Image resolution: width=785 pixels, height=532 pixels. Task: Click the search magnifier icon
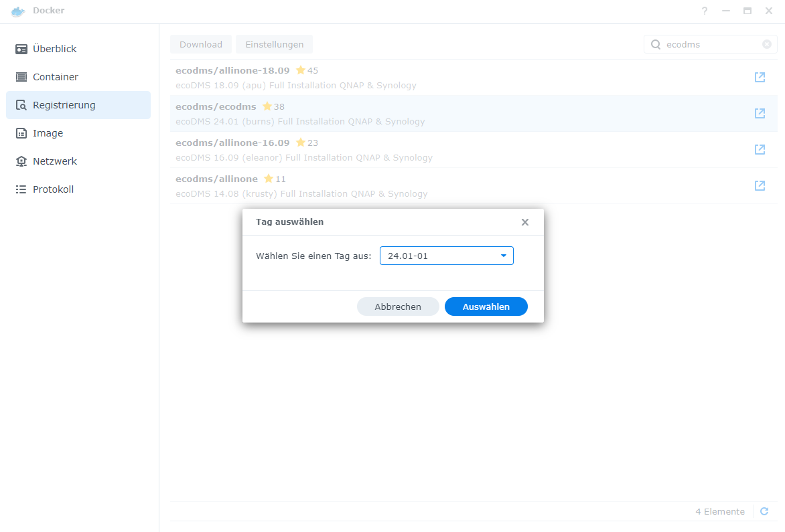[x=655, y=44]
